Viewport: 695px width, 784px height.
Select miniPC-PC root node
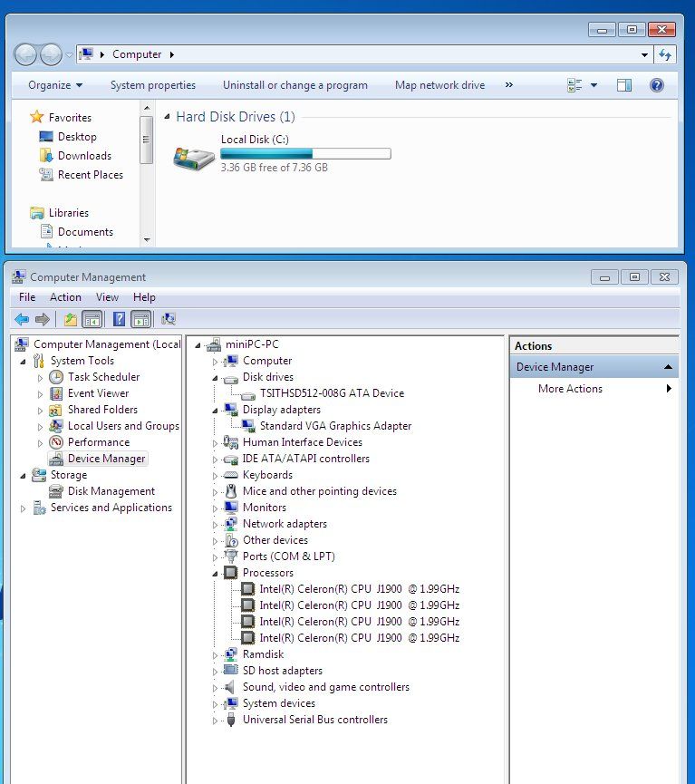(x=252, y=344)
